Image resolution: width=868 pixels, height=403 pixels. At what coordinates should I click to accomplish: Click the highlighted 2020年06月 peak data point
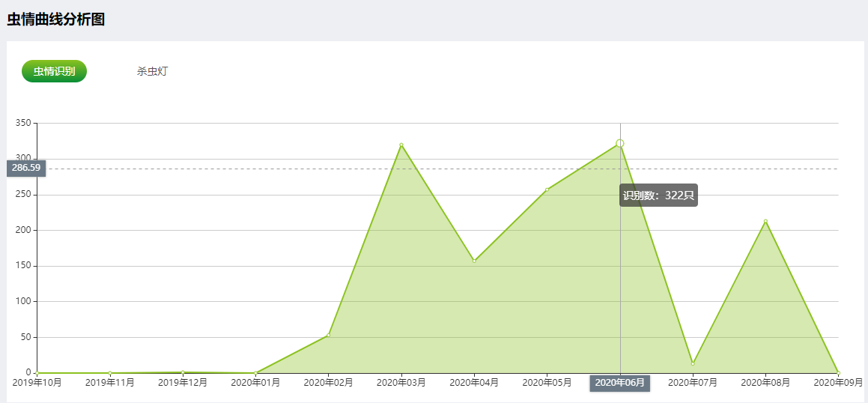[x=620, y=143]
